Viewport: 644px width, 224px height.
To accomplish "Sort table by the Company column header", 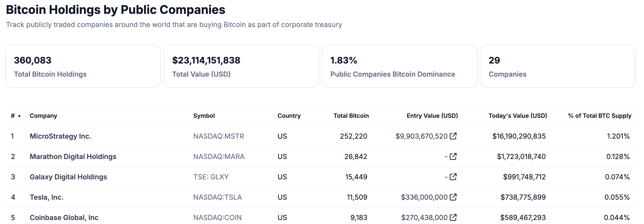I will tap(43, 116).
